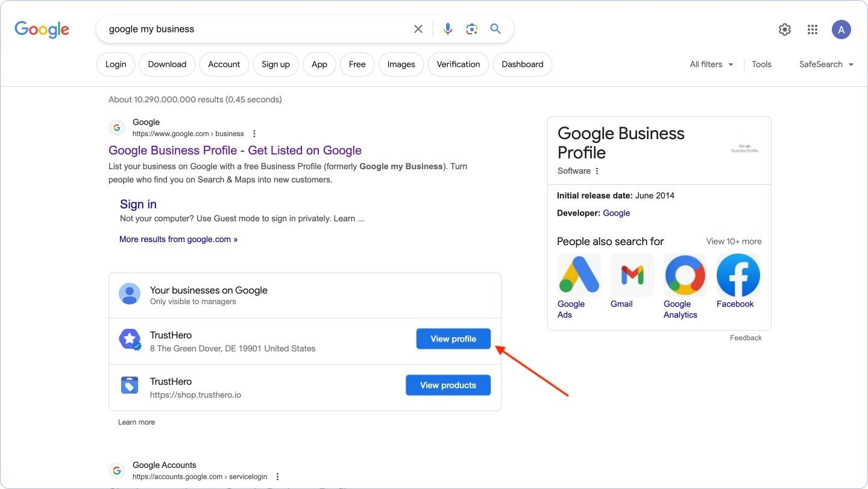Screen dimensions: 868x489
Task: Click the voice search microphone icon
Action: point(447,29)
